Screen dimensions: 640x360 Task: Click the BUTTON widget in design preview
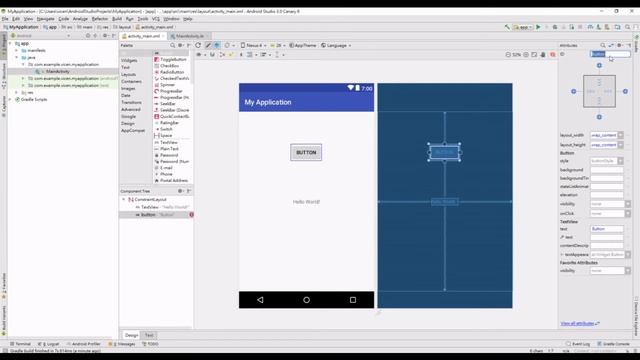pyautogui.click(x=306, y=152)
